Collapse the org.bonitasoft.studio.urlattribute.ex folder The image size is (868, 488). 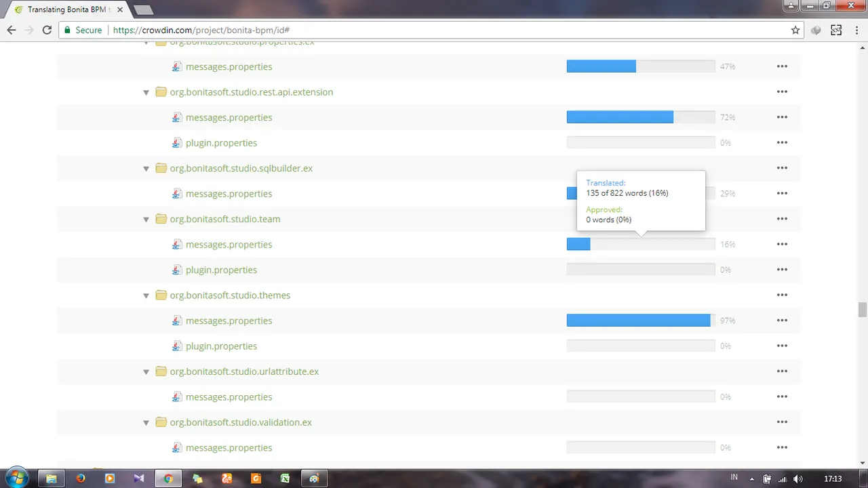point(146,372)
